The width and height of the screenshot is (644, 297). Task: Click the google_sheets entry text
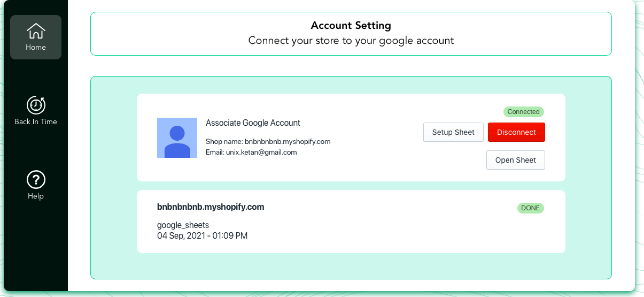pos(183,225)
